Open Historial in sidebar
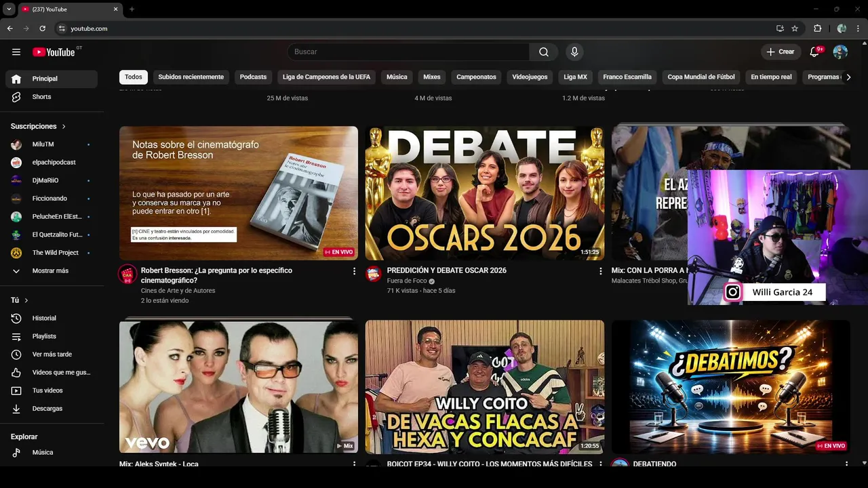The image size is (868, 488). pos(52,319)
